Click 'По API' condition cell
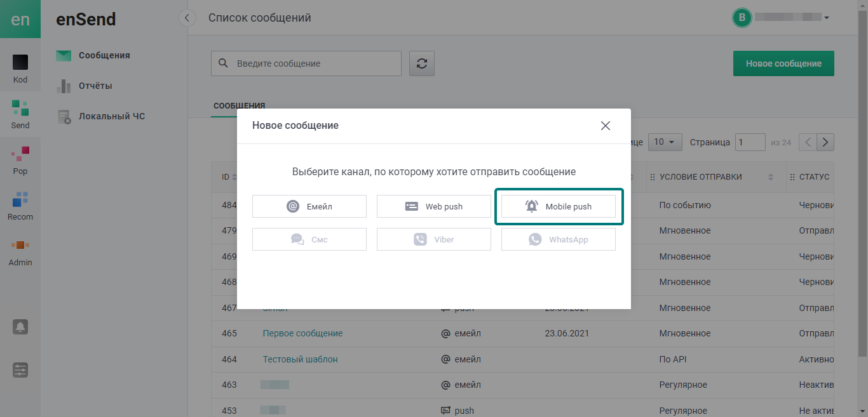Image resolution: width=868 pixels, height=417 pixels. click(673, 359)
